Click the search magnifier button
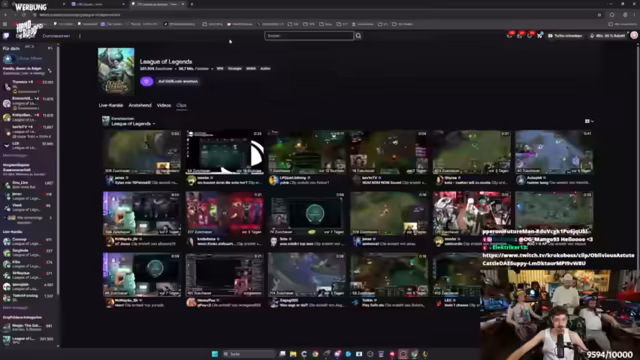The image size is (640, 360). tap(358, 36)
